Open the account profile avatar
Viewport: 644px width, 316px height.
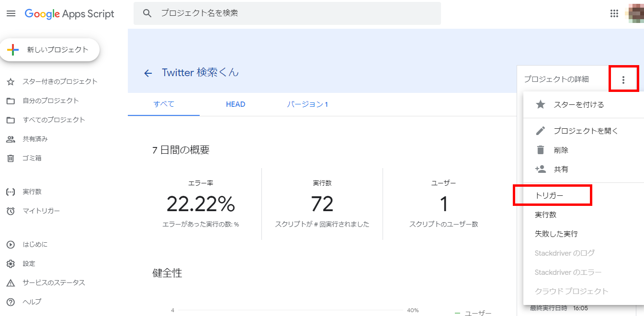[x=636, y=13]
